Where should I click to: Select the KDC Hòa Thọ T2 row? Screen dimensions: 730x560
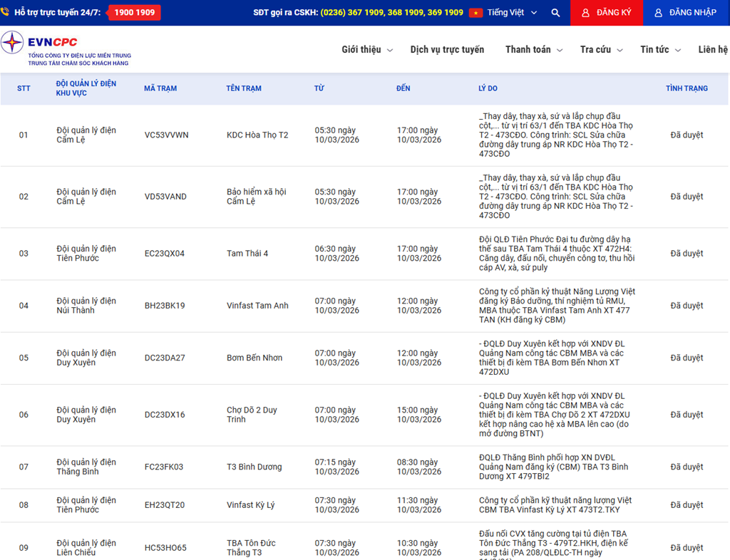(257, 135)
